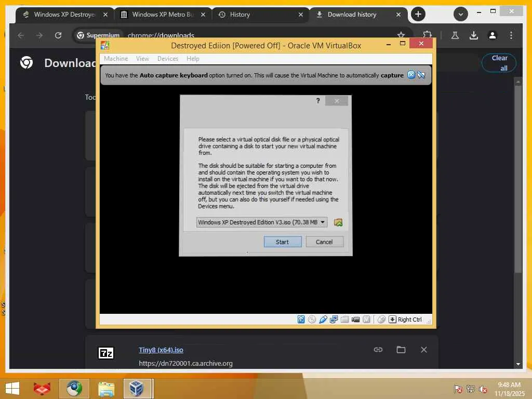Click the Supermium site chip
This screenshot has height=399, width=532.
coord(98,35)
